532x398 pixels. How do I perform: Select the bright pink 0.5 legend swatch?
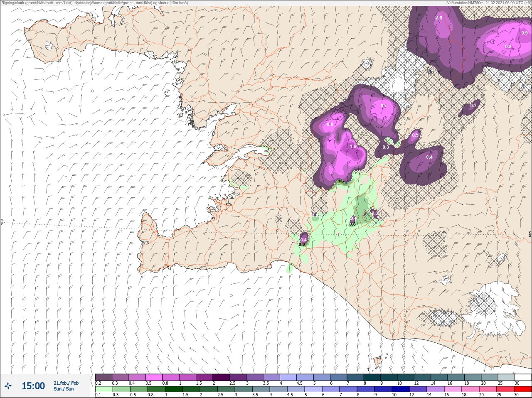pyautogui.click(x=154, y=377)
